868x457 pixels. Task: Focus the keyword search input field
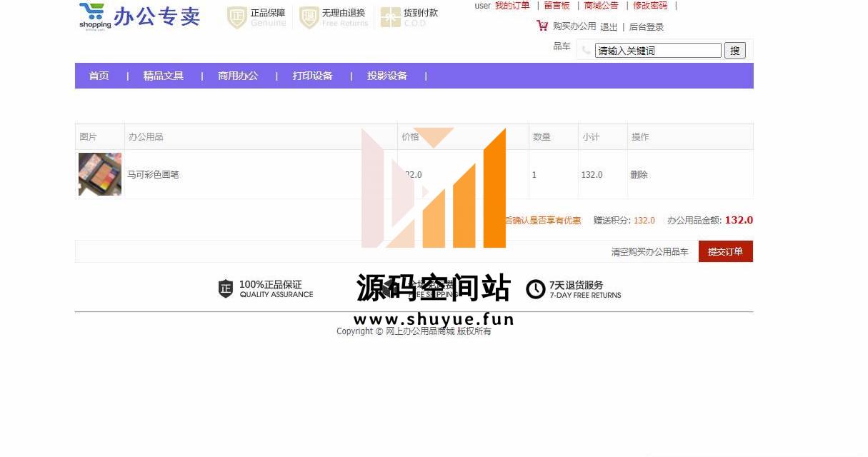[658, 51]
